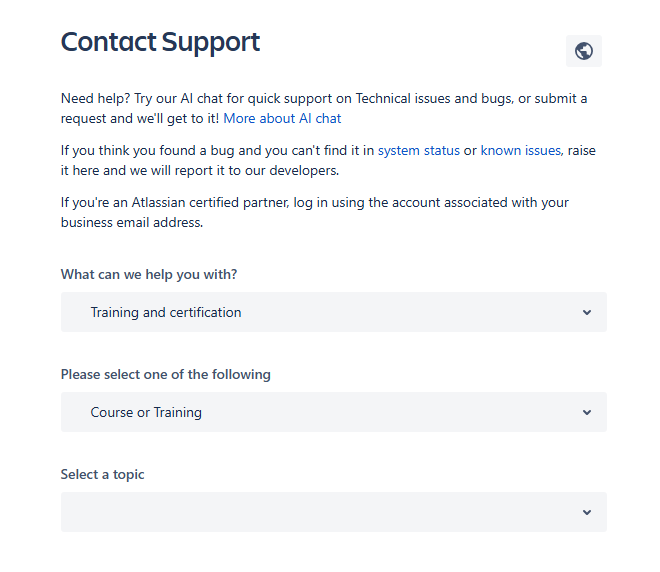Open the What can we help you with dropdown
The width and height of the screenshot is (660, 572).
tap(334, 312)
